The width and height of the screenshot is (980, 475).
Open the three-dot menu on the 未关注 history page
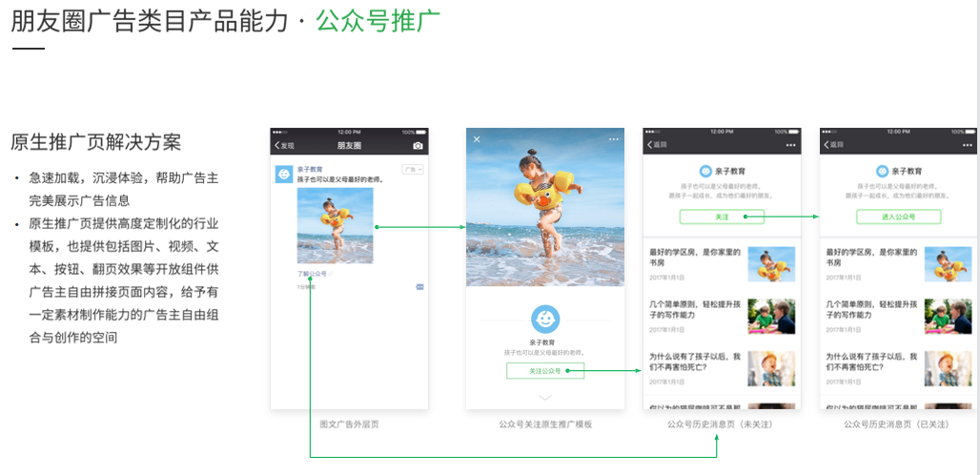click(x=790, y=145)
